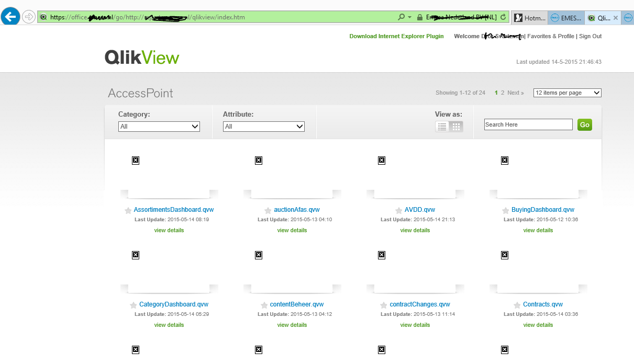Click broken thumbnail above contractChanges.qvw

[x=382, y=255]
